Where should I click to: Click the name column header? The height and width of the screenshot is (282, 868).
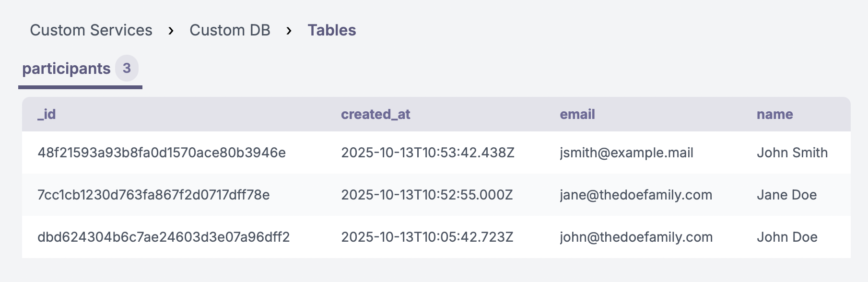pyautogui.click(x=774, y=114)
